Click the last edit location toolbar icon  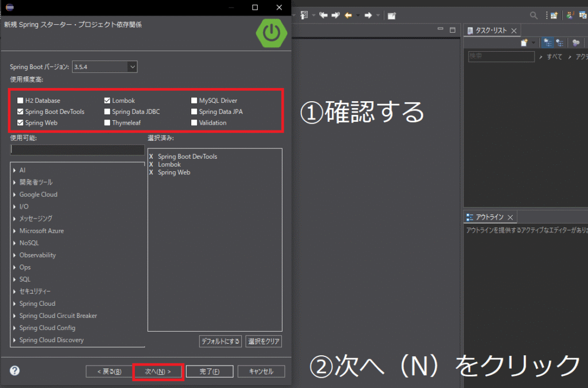[x=304, y=16]
